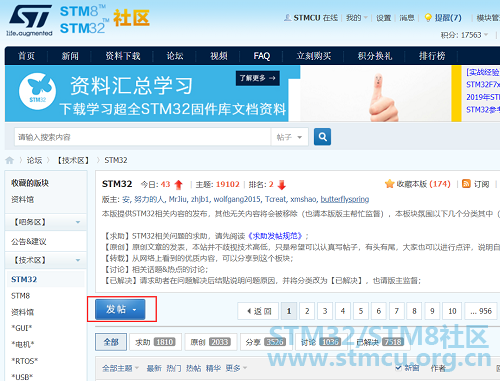Go to page 2 of the thread list
Screen dimensions: 500x381
pyautogui.click(x=307, y=311)
